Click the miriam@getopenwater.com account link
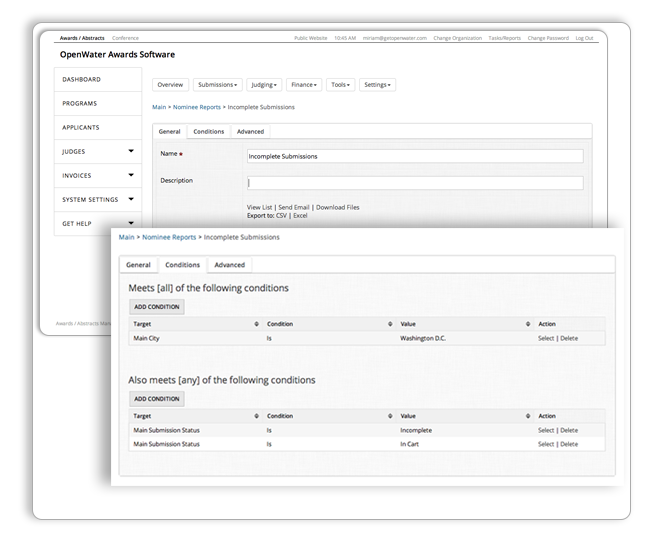663x547 pixels. click(x=395, y=38)
